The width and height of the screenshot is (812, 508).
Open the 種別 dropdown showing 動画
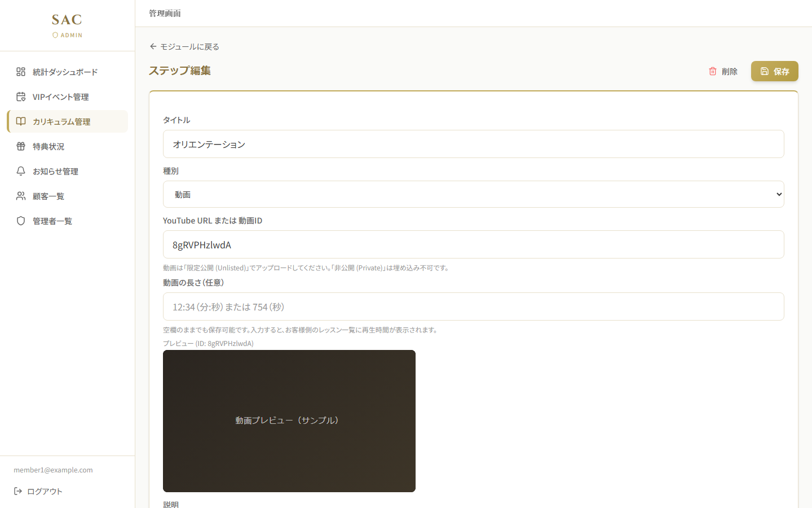point(474,194)
